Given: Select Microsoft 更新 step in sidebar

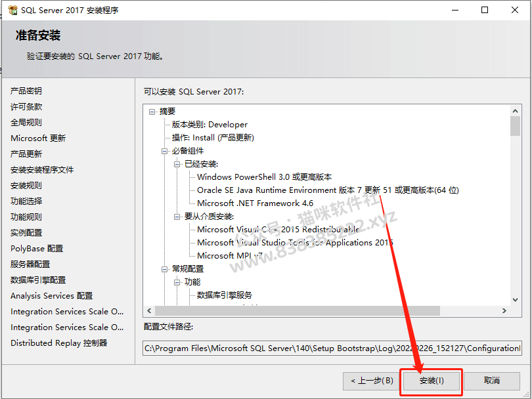Looking at the screenshot, I should click(x=38, y=138).
